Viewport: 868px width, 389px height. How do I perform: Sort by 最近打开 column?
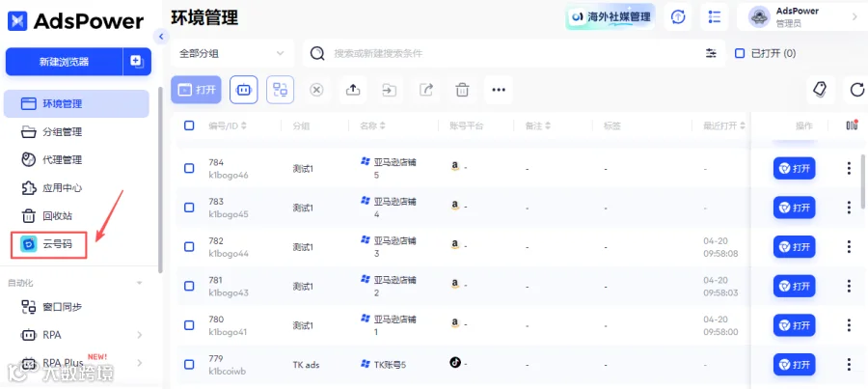(743, 125)
